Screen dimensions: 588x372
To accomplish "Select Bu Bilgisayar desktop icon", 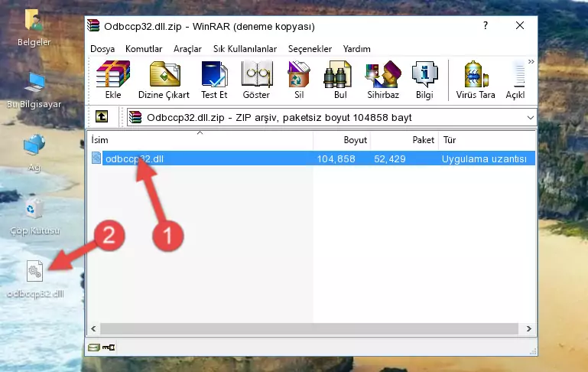I will 34,90.
